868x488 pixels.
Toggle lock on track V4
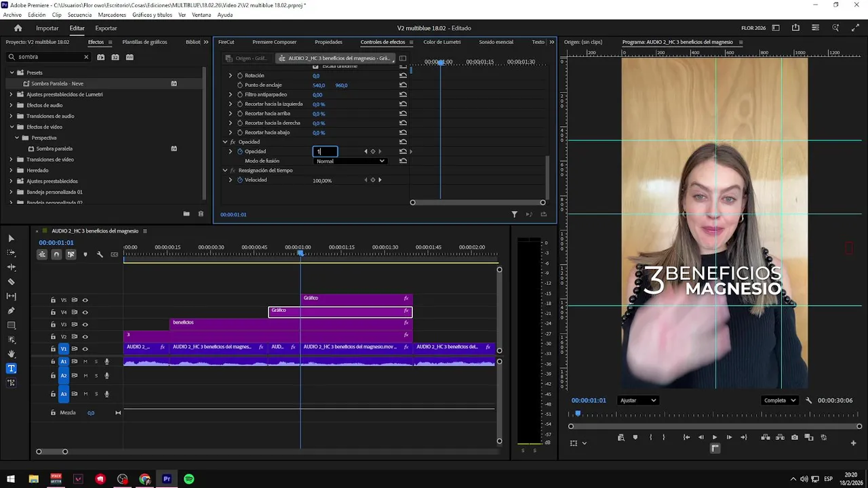pyautogui.click(x=53, y=312)
